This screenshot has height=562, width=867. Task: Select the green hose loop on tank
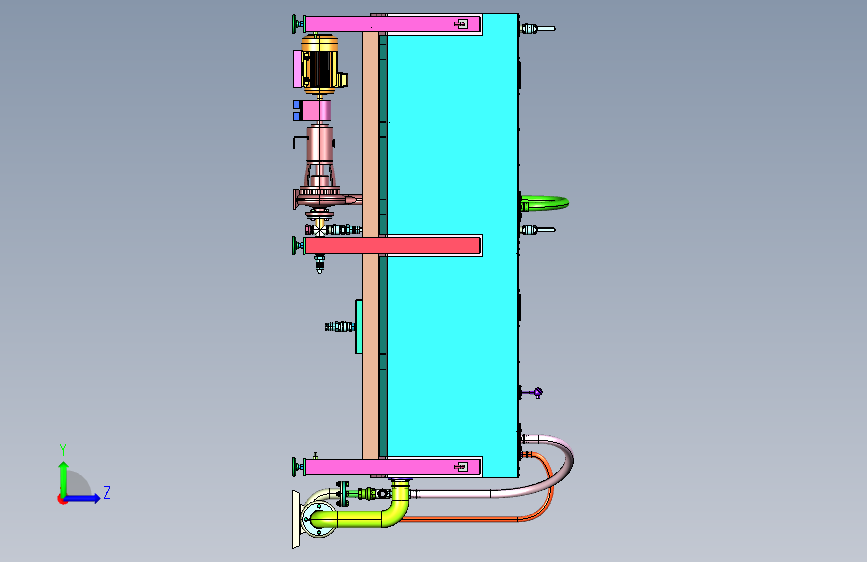click(545, 203)
